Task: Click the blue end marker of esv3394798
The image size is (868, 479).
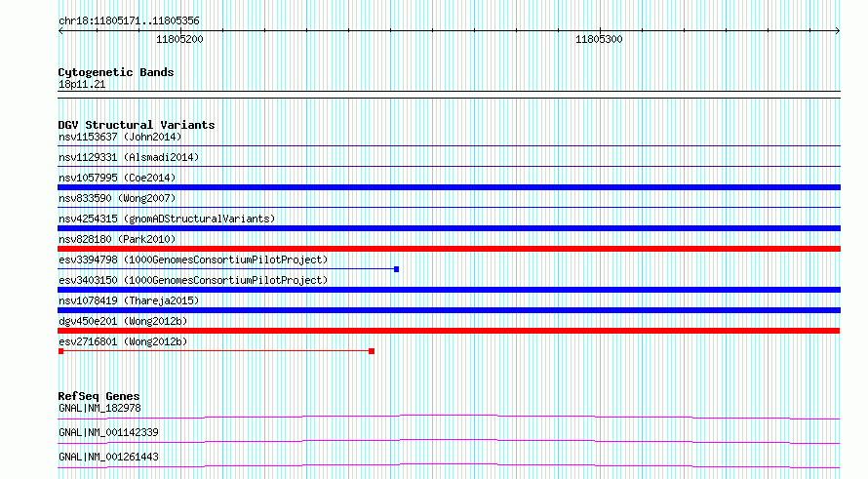Action: pos(396,269)
